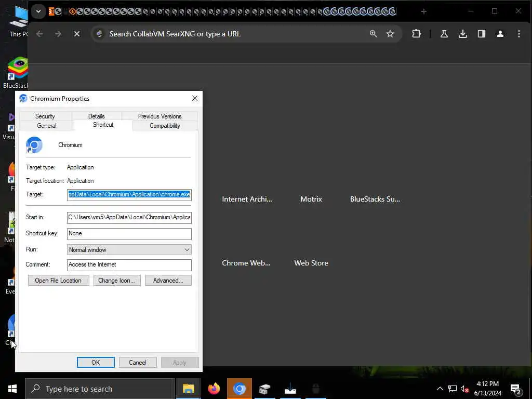Switch to the Previous Versions tab
Viewport: 532px width, 399px height.
click(159, 116)
